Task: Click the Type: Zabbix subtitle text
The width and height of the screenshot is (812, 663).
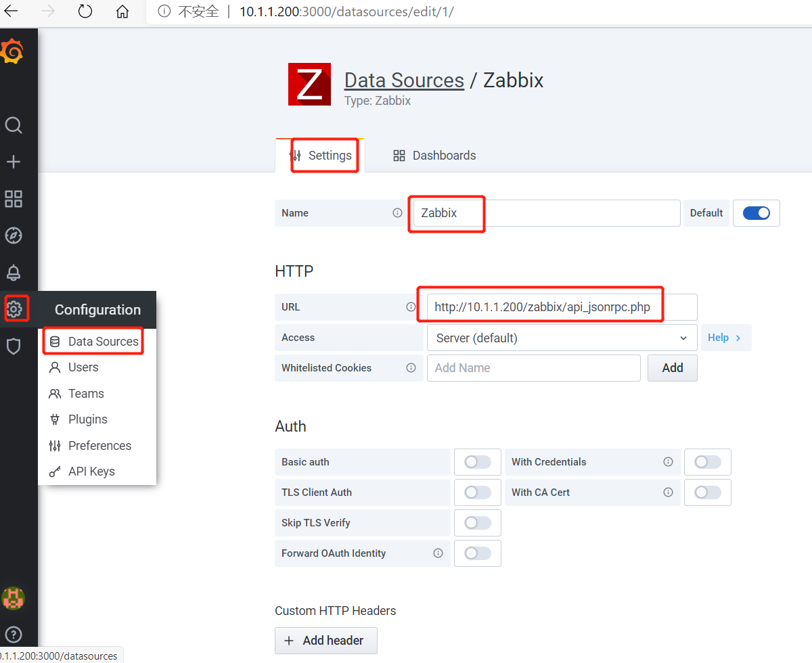Action: tap(378, 101)
